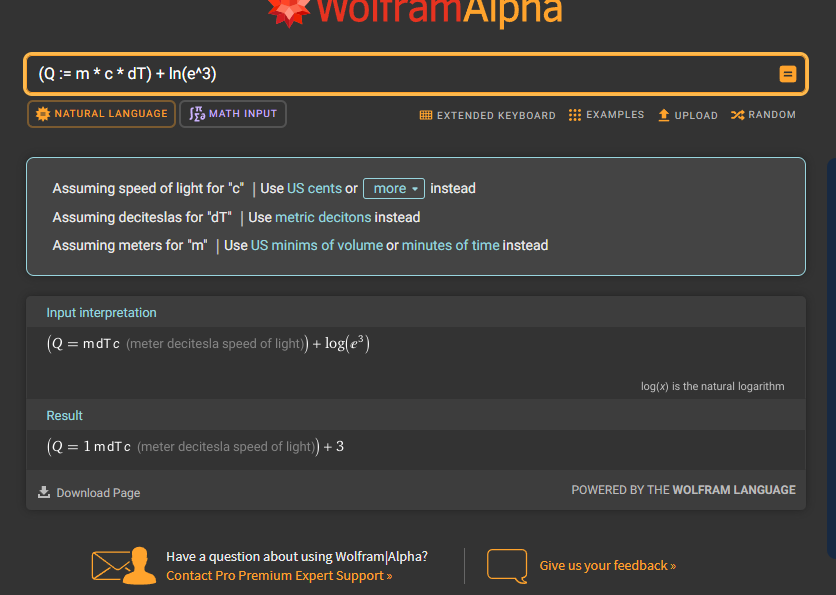Use US cents instead for "c"

coord(314,188)
